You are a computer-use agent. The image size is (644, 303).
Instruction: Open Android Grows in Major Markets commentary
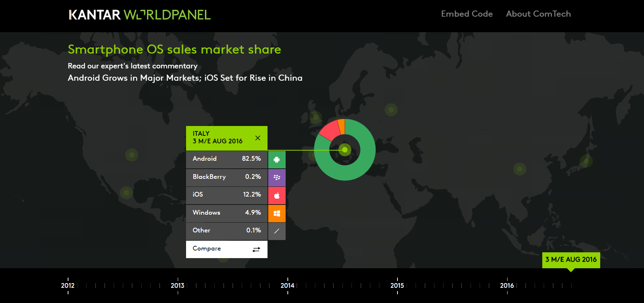coord(185,78)
